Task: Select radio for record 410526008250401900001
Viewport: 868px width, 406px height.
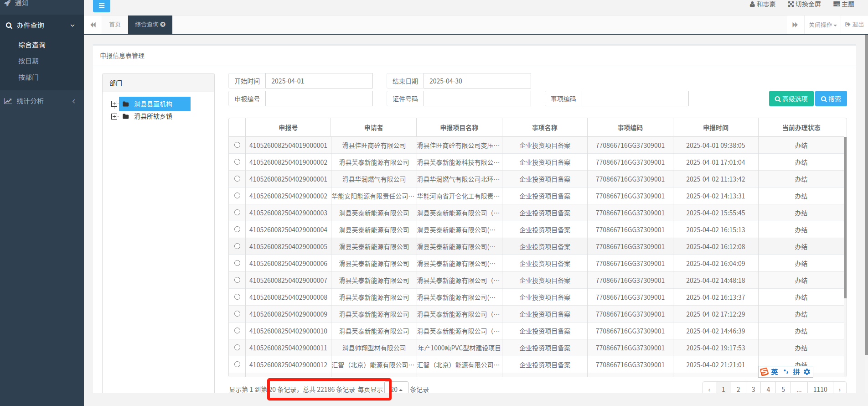Action: (237, 145)
